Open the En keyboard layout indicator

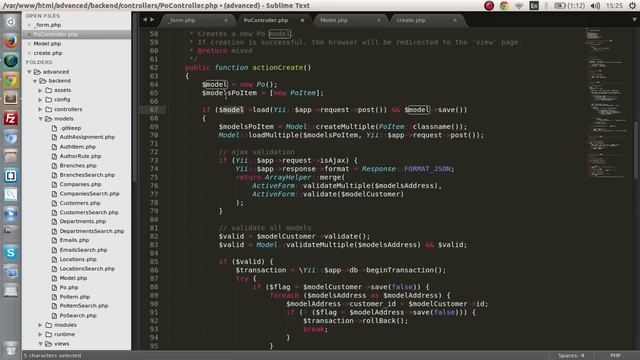[534, 6]
